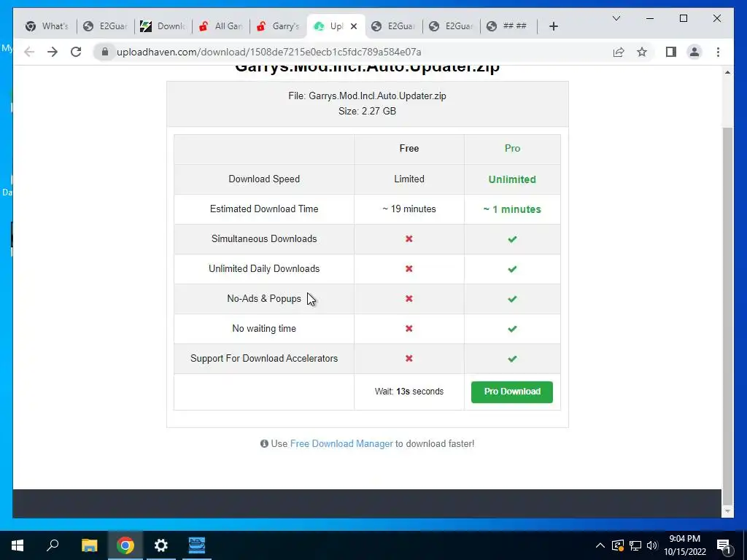Click the Pro Download button
The height and width of the screenshot is (560, 747).
tap(511, 392)
